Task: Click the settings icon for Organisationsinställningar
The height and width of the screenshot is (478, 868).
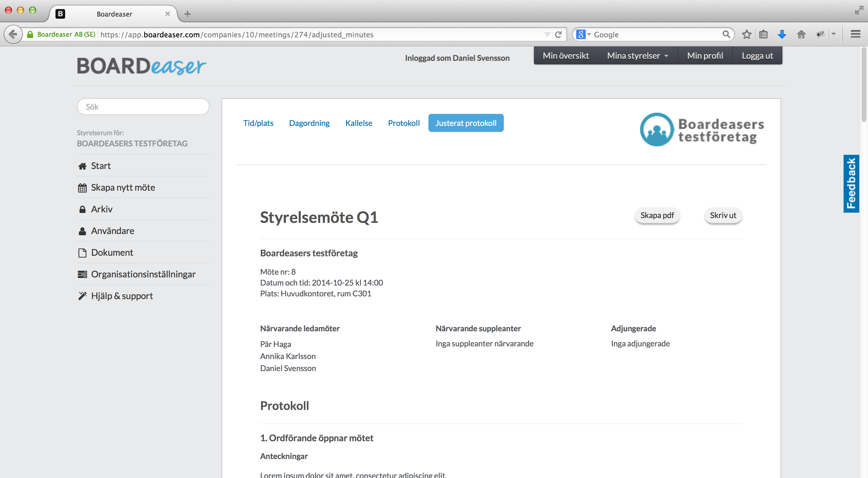Action: pyautogui.click(x=82, y=274)
